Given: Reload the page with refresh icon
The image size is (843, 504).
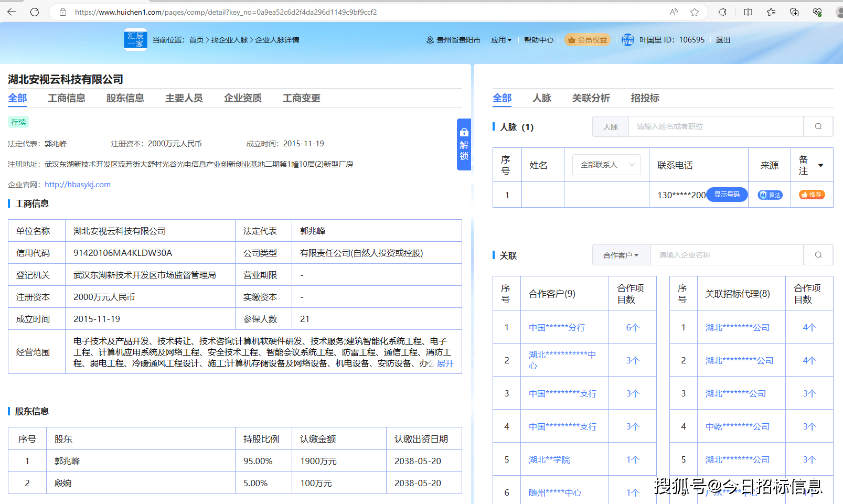Looking at the screenshot, I should [x=35, y=12].
